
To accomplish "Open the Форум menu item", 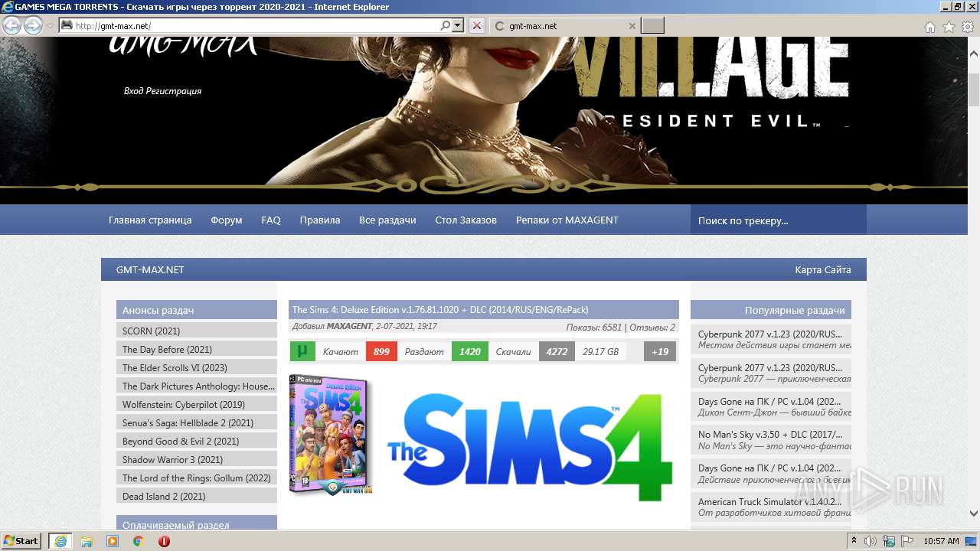I will [227, 220].
